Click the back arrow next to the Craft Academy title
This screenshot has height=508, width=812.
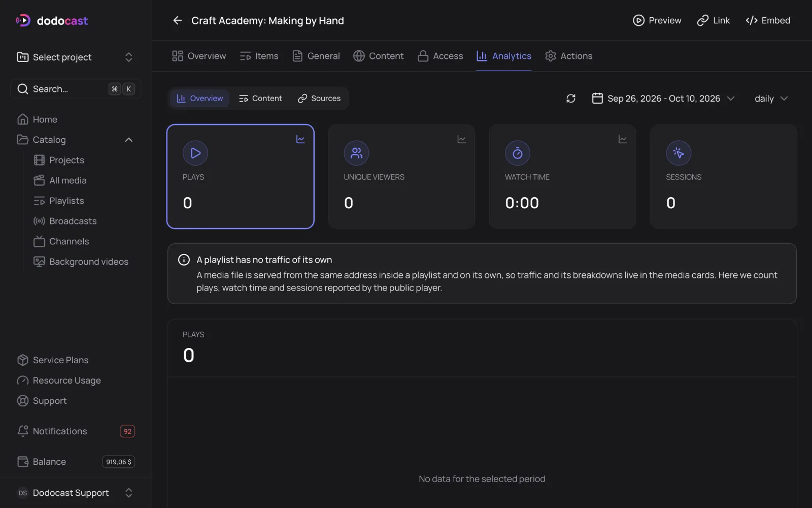coord(177,20)
